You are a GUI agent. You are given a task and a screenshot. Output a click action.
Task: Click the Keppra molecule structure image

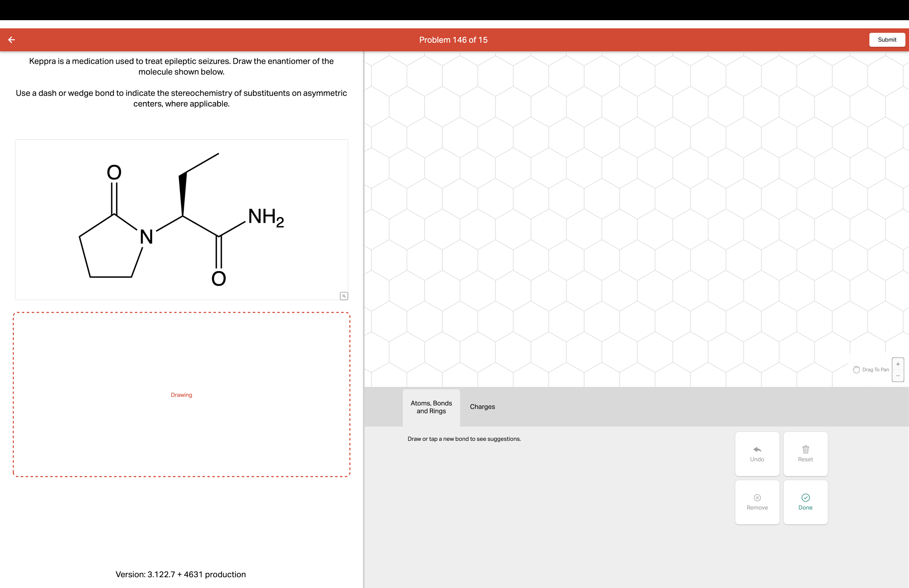coord(182,219)
